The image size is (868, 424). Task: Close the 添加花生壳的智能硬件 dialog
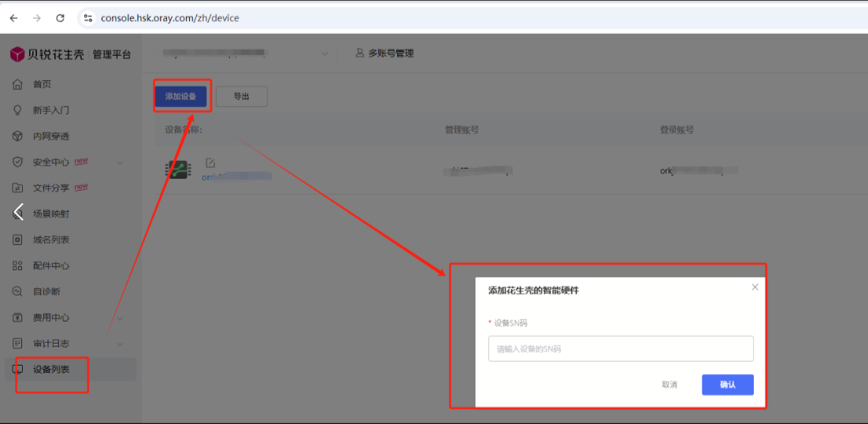[755, 288]
